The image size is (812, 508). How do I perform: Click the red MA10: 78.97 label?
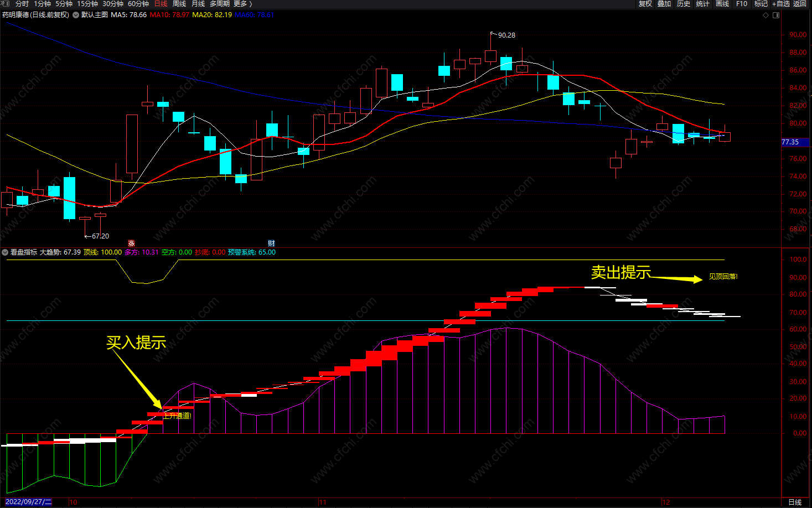pyautogui.click(x=169, y=15)
